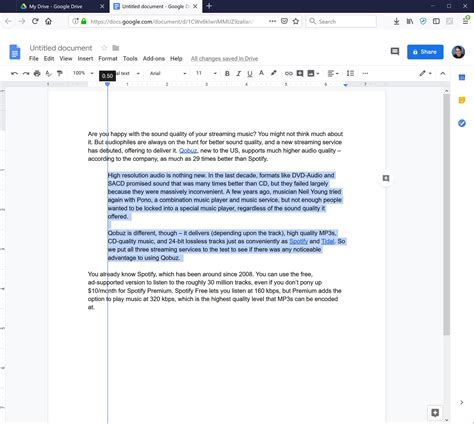Bookmark this page with star icon
474x424 pixels.
point(296,21)
